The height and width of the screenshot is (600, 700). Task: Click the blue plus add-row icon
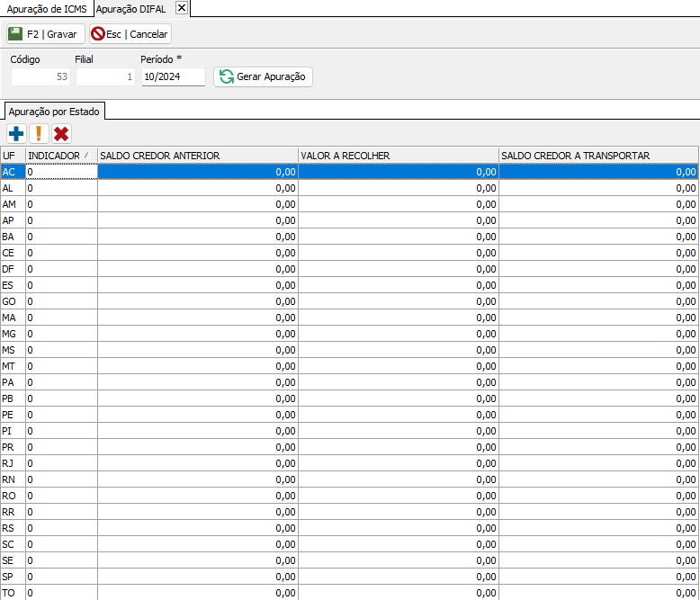[16, 134]
